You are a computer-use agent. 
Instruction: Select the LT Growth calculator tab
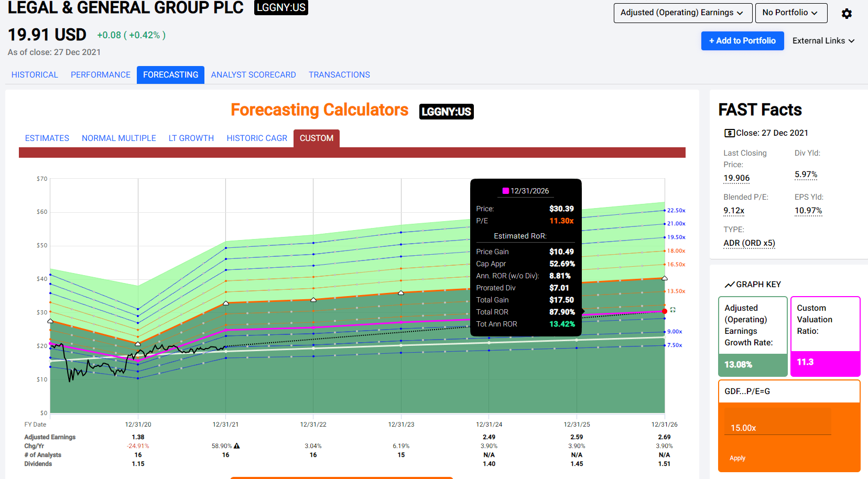coord(191,138)
